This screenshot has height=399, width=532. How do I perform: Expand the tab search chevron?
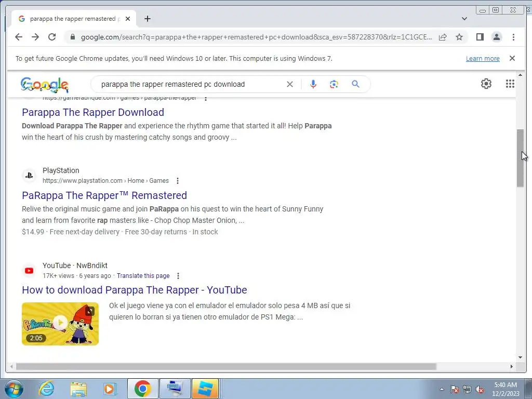click(x=464, y=19)
